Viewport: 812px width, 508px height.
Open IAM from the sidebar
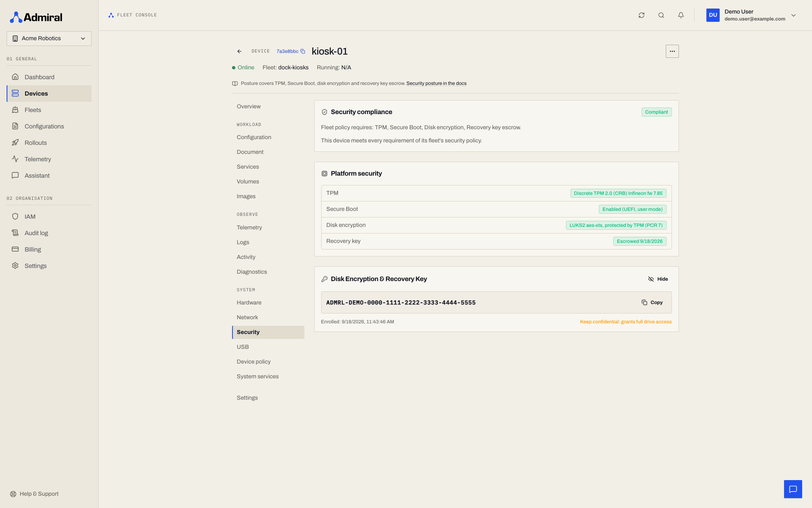coord(49,217)
